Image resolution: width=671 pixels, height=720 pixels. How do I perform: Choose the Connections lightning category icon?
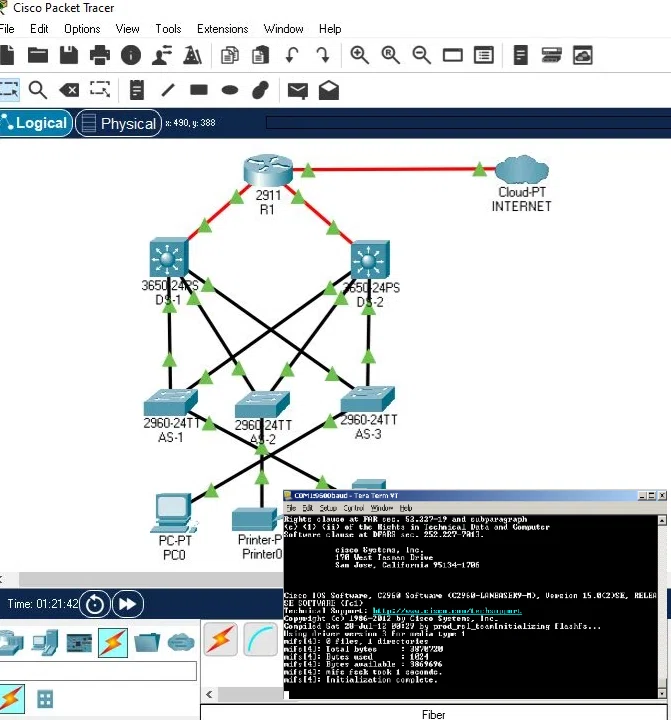click(112, 642)
